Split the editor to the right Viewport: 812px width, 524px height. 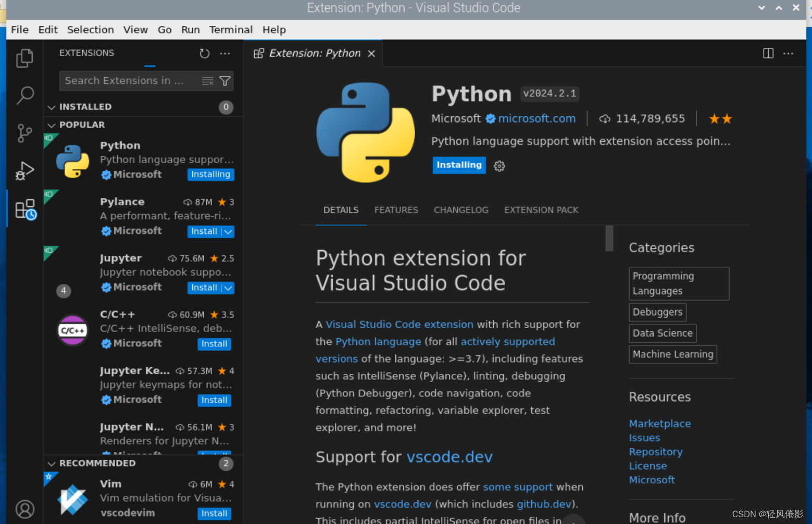coord(768,53)
